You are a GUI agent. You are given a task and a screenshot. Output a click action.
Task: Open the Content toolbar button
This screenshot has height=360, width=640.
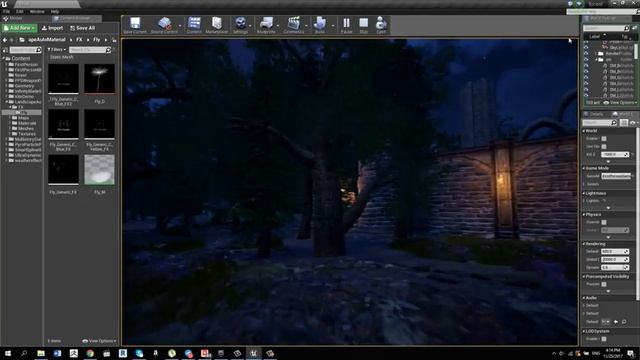[x=194, y=25]
